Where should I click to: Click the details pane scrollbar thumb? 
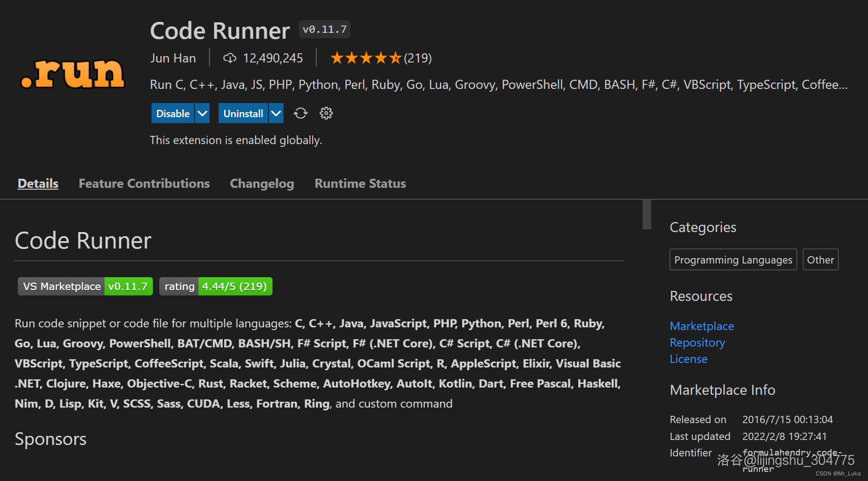pos(647,214)
